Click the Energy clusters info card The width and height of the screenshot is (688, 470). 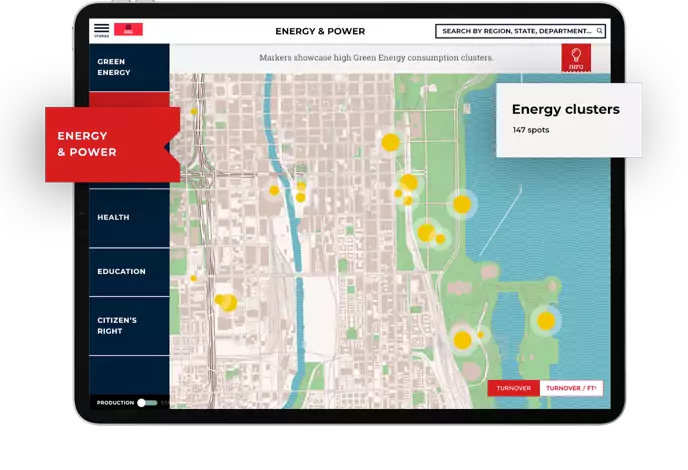tap(568, 119)
